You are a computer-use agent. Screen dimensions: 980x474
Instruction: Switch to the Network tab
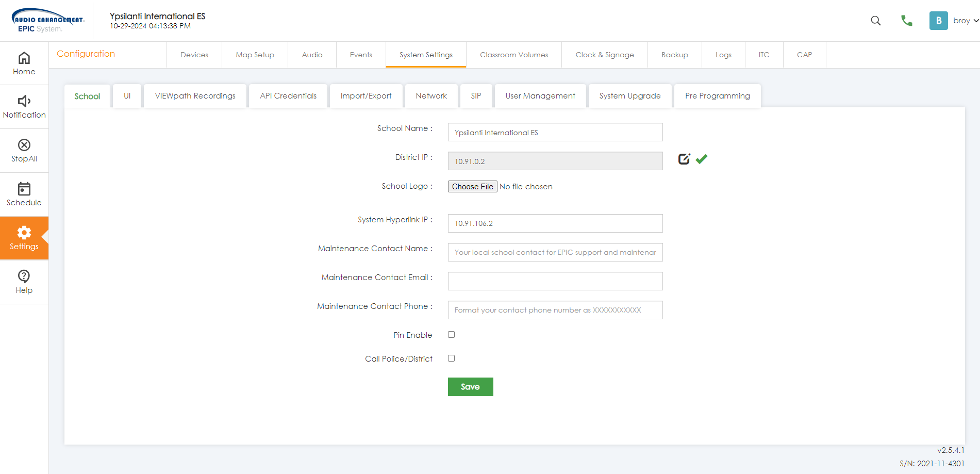431,96
